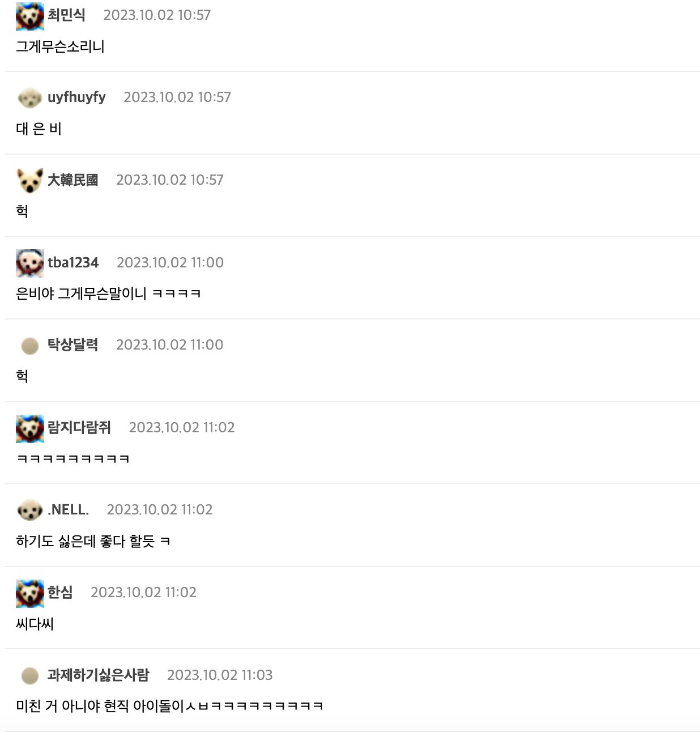Click 한심's dog avatar icon

click(30, 593)
